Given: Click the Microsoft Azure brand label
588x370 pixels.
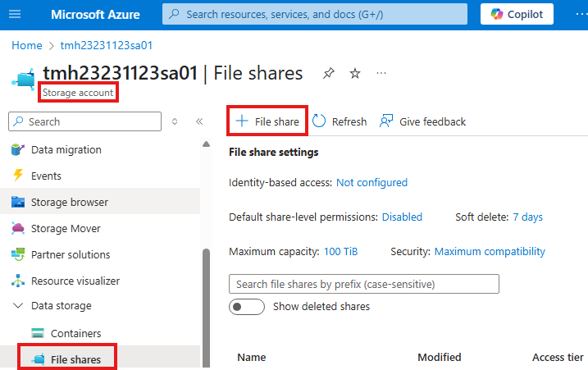Looking at the screenshot, I should click(95, 14).
